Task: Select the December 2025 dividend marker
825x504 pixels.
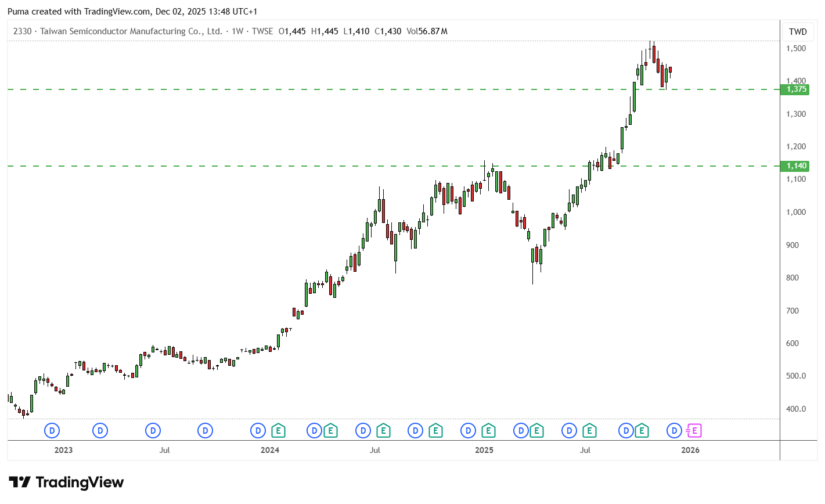Action: pos(674,431)
